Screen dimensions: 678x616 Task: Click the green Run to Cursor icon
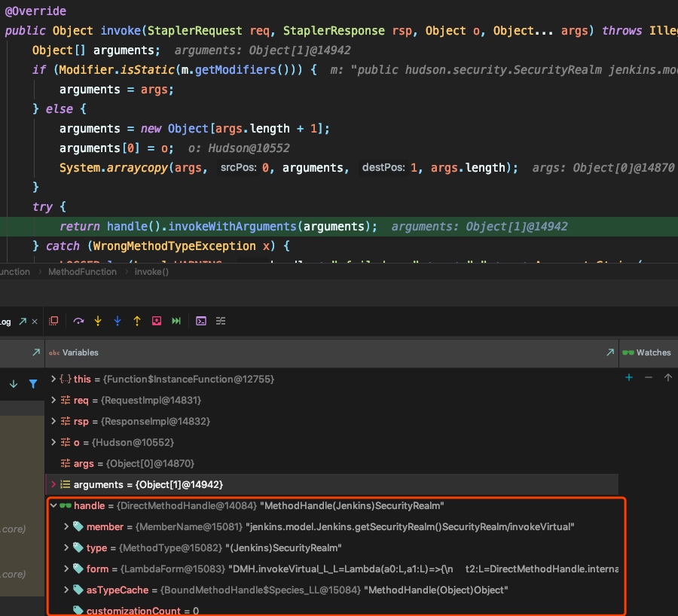(176, 321)
